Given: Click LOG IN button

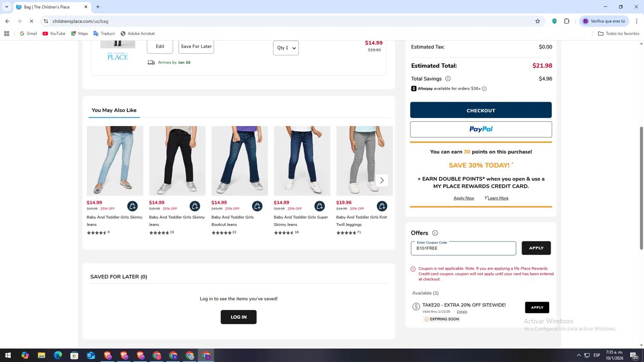Looking at the screenshot, I should point(239,317).
